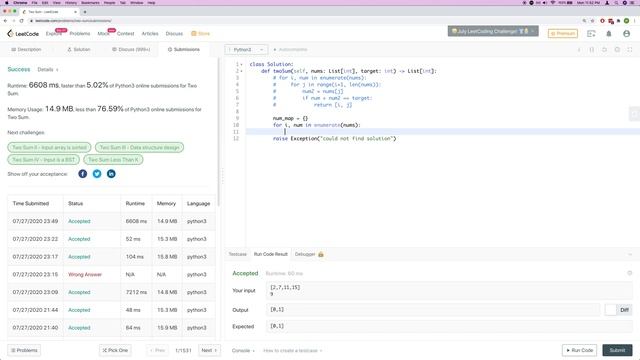This screenshot has height=360, width=640.
Task: Click the Run Code button
Action: [x=579, y=350]
